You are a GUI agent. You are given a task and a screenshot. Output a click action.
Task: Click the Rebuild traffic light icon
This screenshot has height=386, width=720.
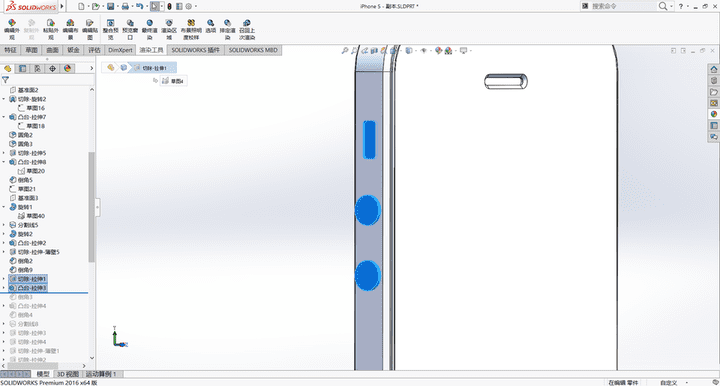click(x=169, y=6)
